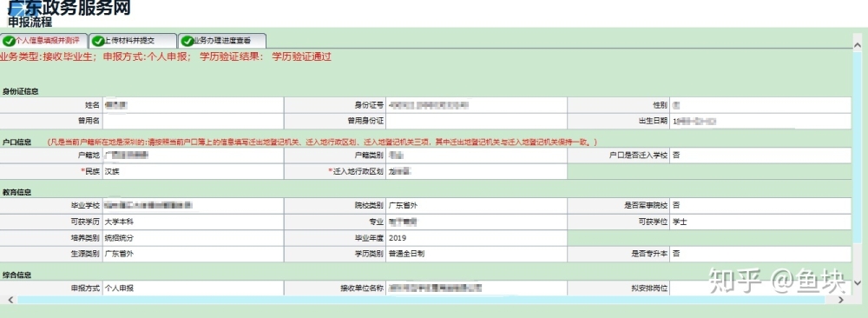The width and height of the screenshot is (868, 318).
Task: Click 可获学位 value 学士
Action: (x=680, y=222)
